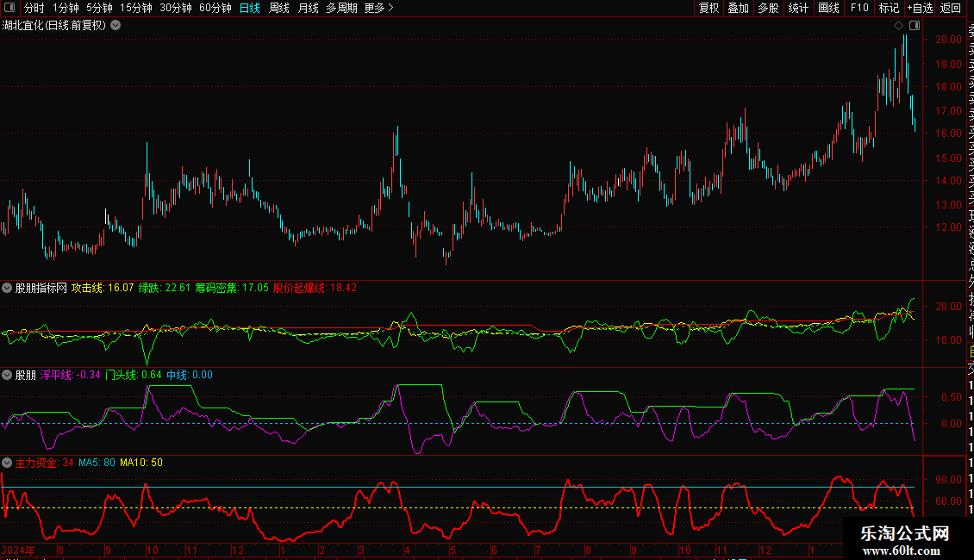Open the 湖北宜化 chart settings dropdown
This screenshot has height=560, width=974.
click(x=116, y=26)
